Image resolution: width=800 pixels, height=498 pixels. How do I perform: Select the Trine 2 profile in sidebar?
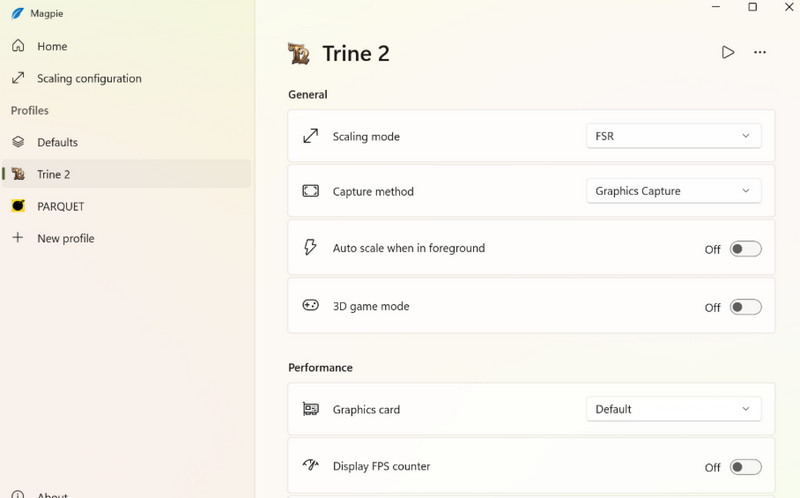127,175
